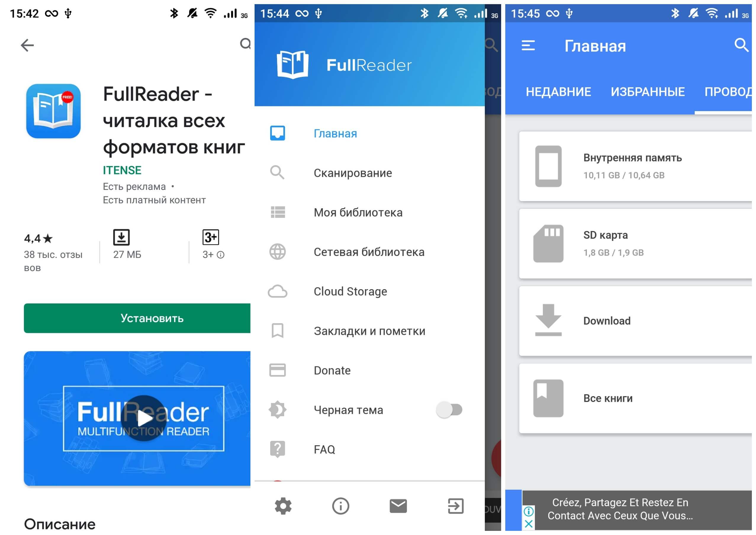This screenshot has width=756, height=535.
Task: Open the ITENSE developer link
Action: (122, 170)
